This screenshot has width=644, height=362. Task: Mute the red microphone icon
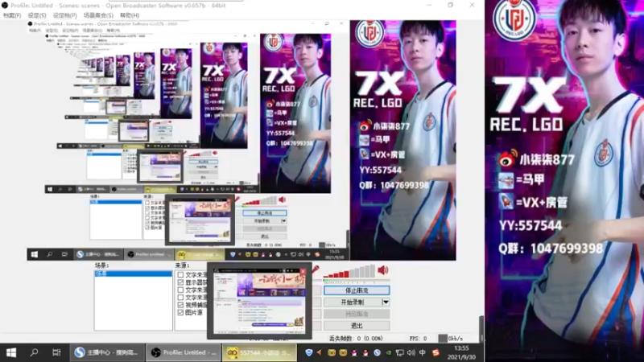pos(315,269)
